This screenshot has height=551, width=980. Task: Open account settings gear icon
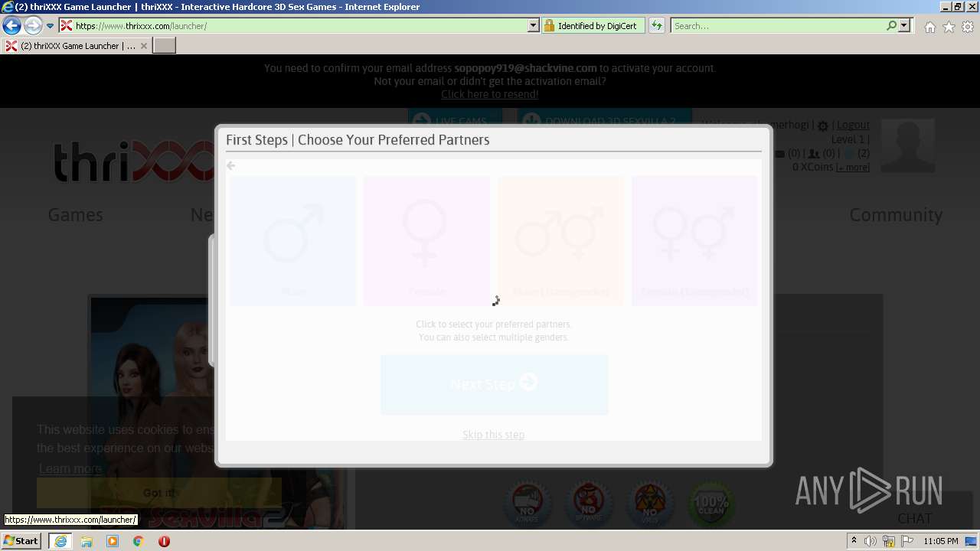point(823,126)
